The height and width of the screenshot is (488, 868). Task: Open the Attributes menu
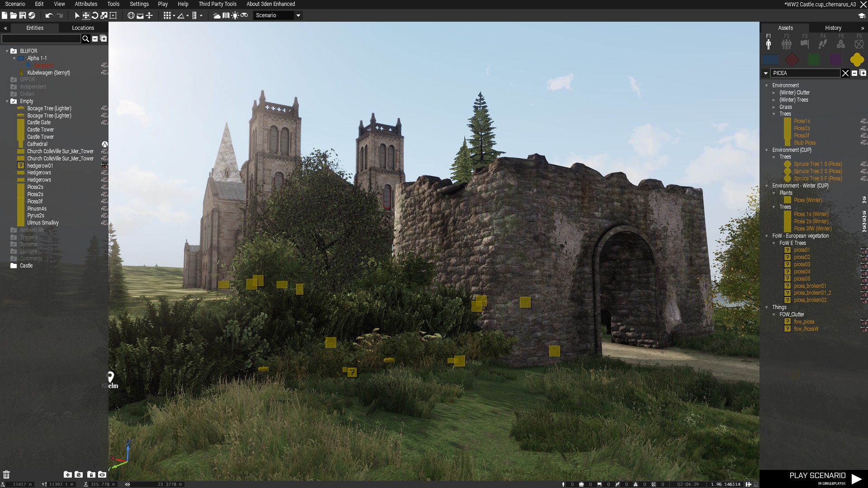[86, 4]
